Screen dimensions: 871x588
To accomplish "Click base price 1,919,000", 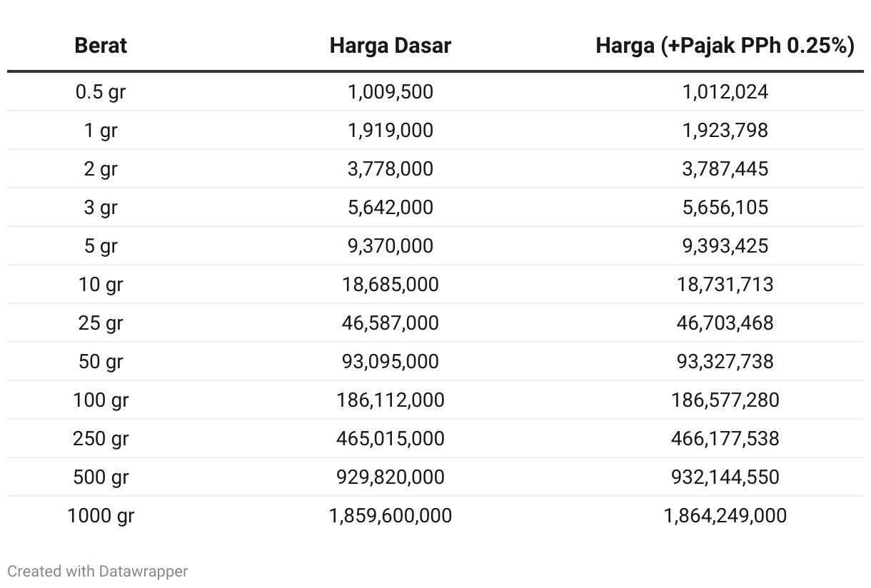I will 391,131.
